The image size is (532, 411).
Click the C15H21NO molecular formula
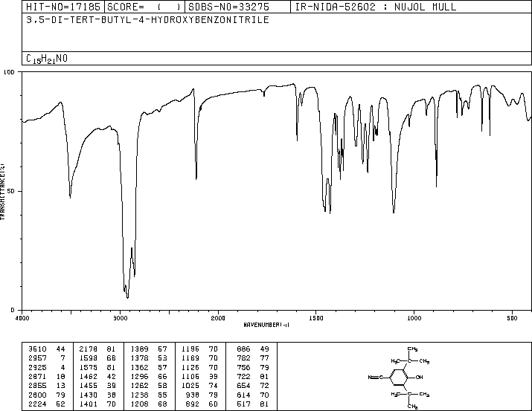[47, 59]
